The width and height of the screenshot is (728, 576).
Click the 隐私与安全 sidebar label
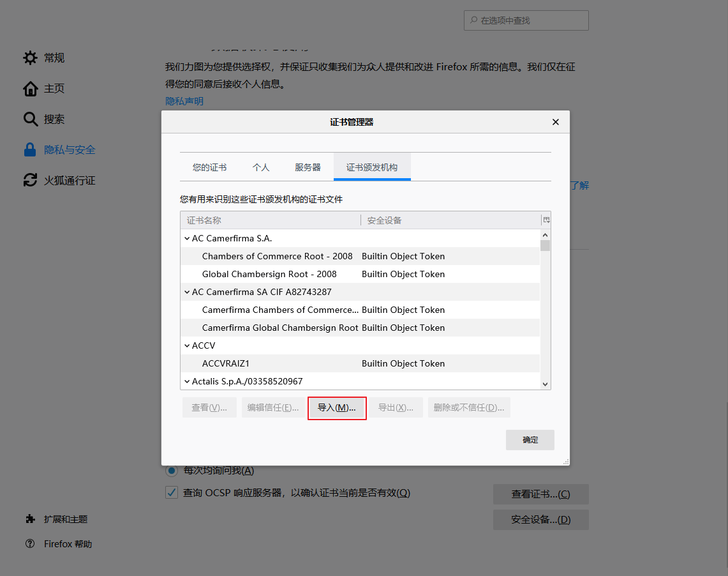click(x=70, y=150)
